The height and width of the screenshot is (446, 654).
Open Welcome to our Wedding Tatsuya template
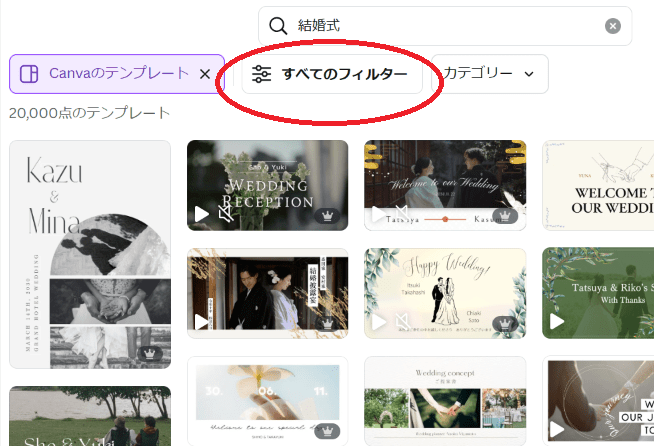pos(445,185)
